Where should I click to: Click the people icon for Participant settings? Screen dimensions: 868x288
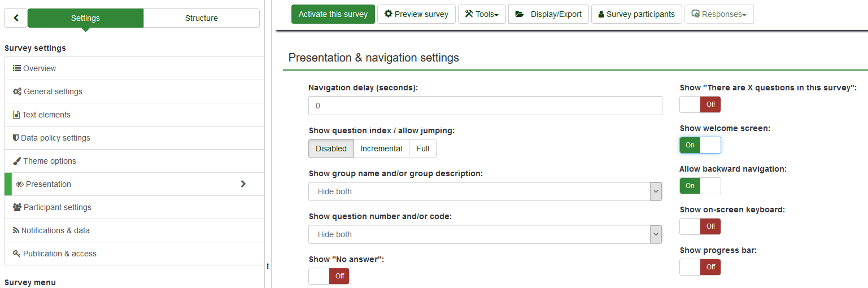coord(17,207)
